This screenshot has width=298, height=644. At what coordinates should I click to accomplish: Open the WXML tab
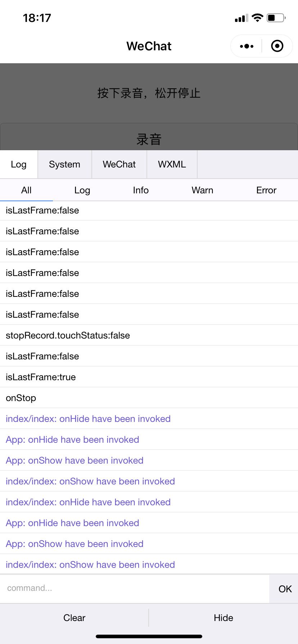click(x=172, y=164)
